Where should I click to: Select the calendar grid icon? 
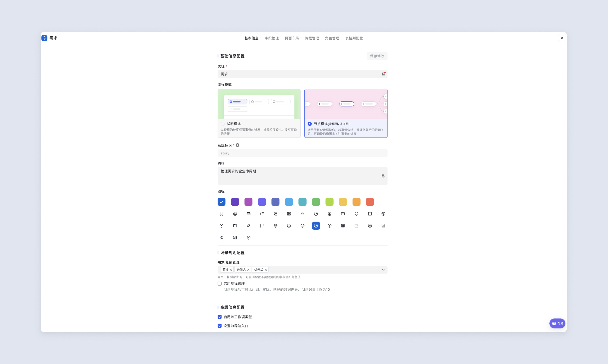tap(343, 226)
